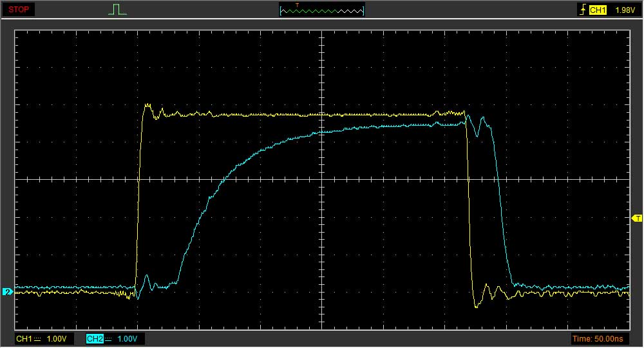
Task: Click the red T marker in overview bar
Action: [x=297, y=5]
